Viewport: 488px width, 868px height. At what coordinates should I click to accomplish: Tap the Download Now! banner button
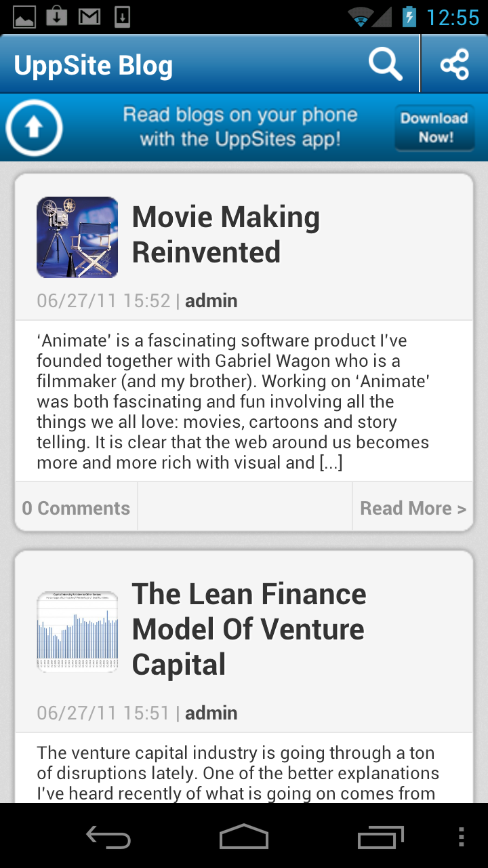click(434, 127)
